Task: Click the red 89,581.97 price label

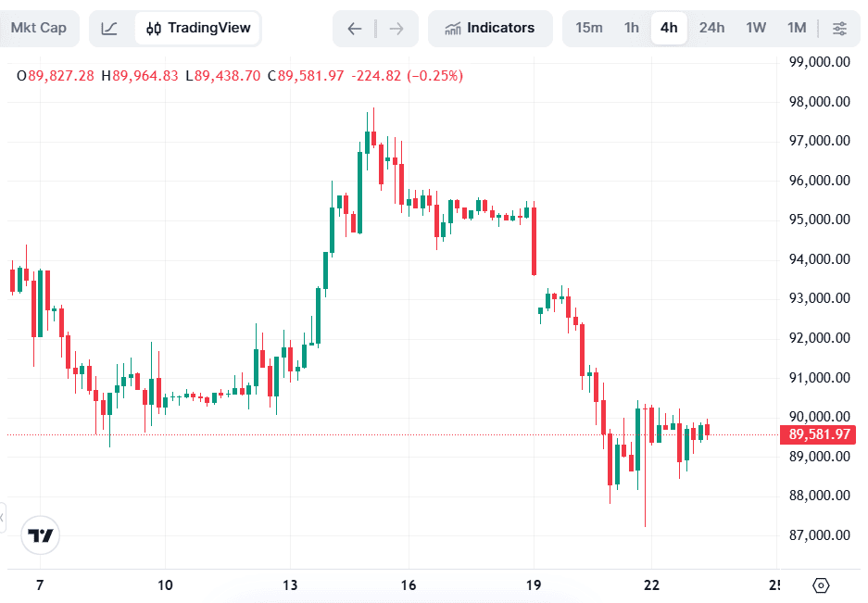Action: pyautogui.click(x=818, y=434)
